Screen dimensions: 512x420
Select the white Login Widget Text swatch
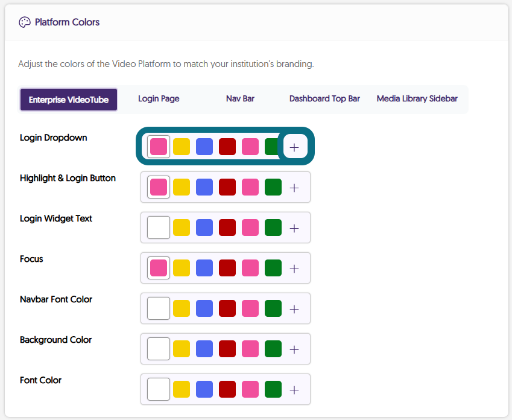tap(159, 227)
